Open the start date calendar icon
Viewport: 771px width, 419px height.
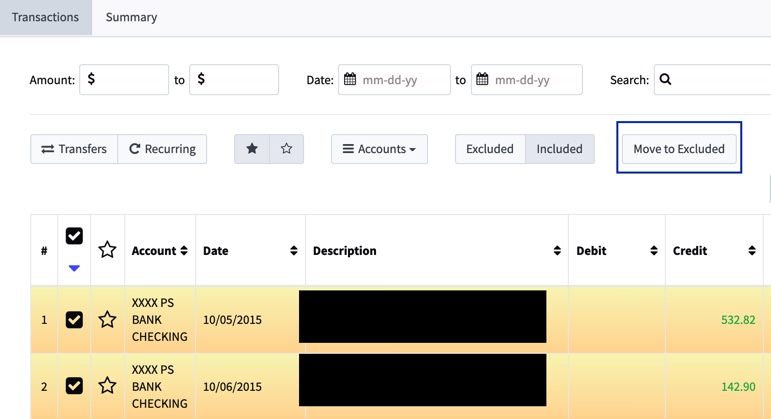click(x=350, y=79)
